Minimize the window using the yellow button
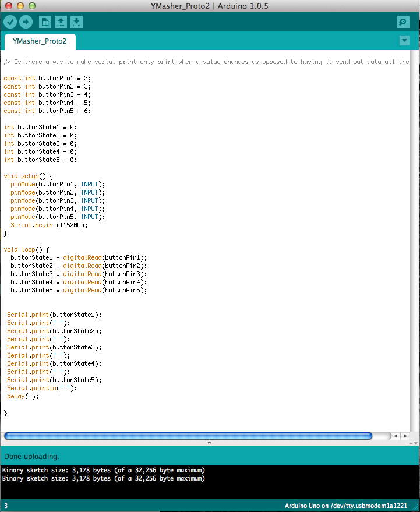 19,5
